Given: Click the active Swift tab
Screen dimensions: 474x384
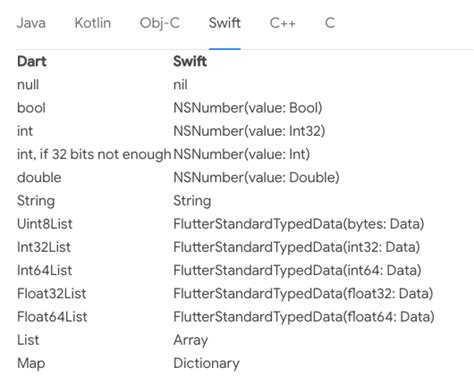Looking at the screenshot, I should coord(225,23).
